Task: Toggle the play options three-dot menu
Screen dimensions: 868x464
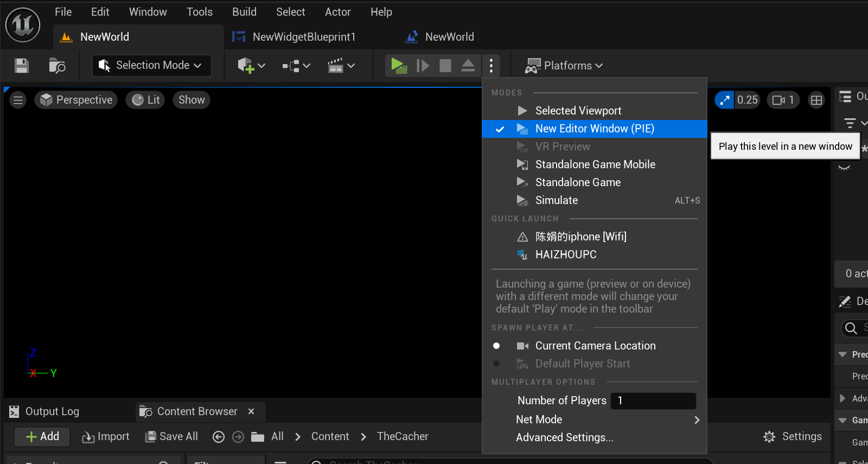Action: pyautogui.click(x=491, y=66)
